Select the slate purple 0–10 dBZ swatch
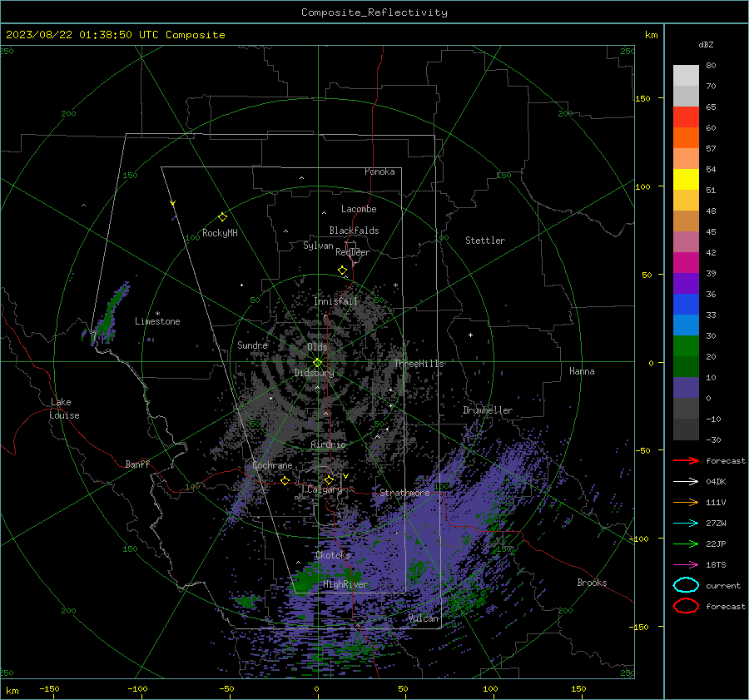 coord(686,388)
